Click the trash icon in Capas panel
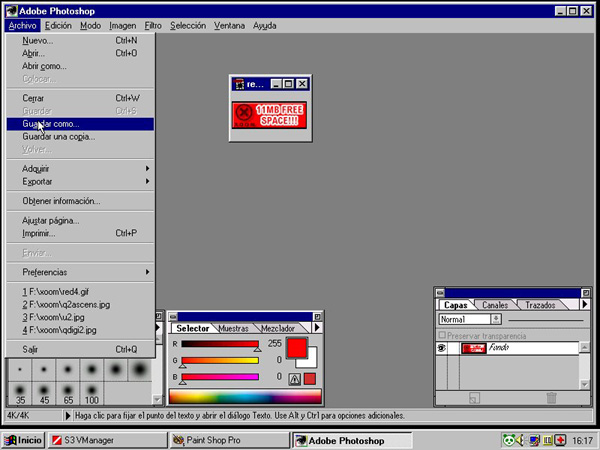Screen dimensions: 600x450 tap(551, 398)
